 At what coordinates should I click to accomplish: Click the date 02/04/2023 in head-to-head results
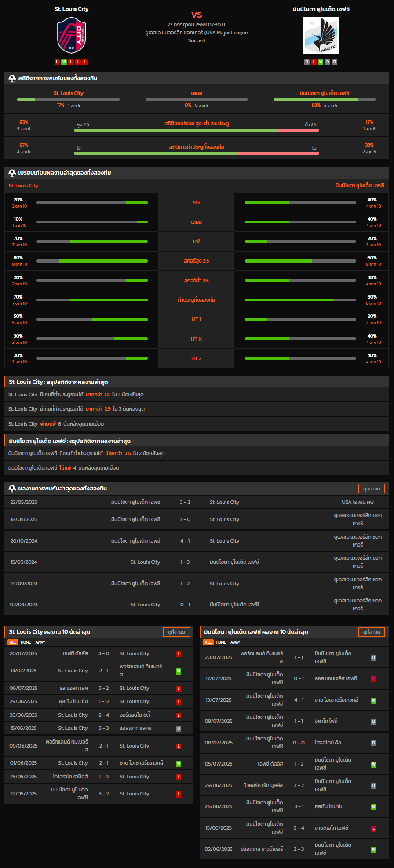(x=24, y=605)
